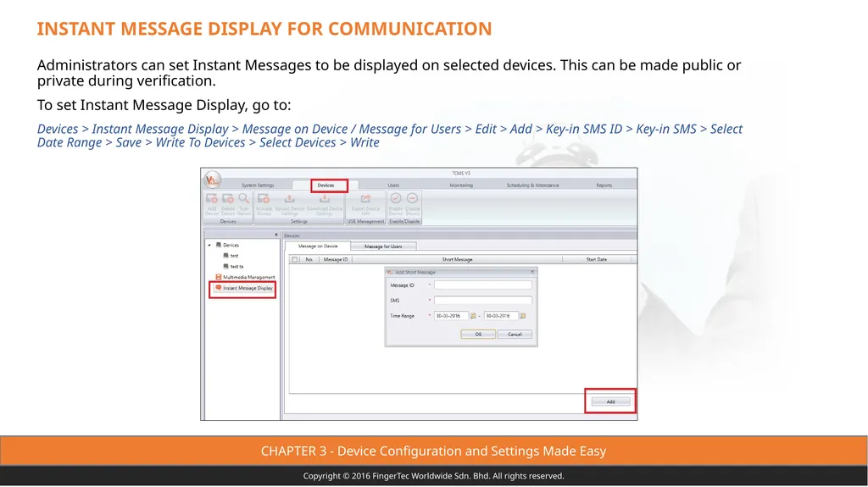The height and width of the screenshot is (487, 868).
Task: Focus the Message ID input field
Action: coord(482,285)
